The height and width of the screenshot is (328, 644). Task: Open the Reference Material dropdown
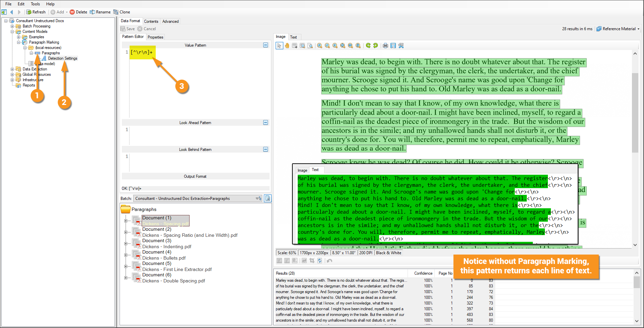618,29
